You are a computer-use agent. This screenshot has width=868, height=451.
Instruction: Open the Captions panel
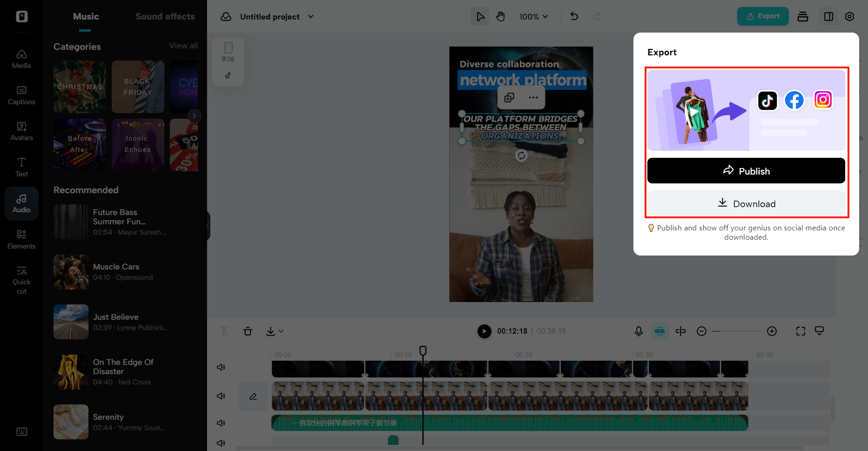coord(21,95)
